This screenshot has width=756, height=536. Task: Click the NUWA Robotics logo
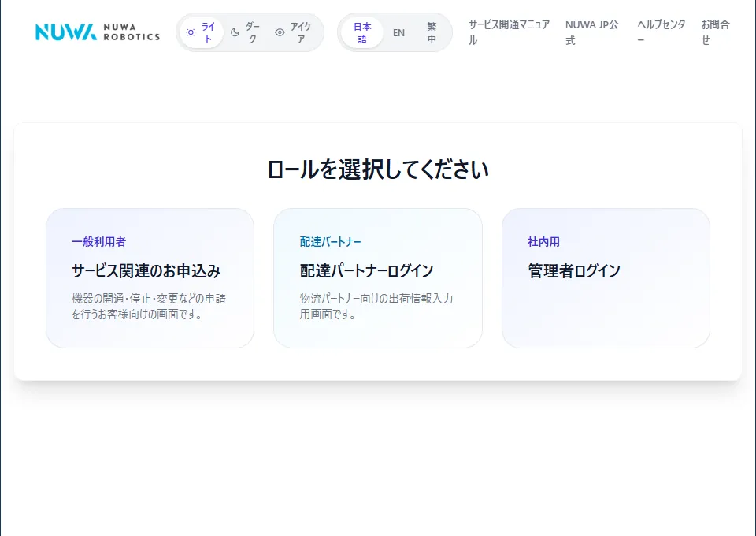coord(98,32)
